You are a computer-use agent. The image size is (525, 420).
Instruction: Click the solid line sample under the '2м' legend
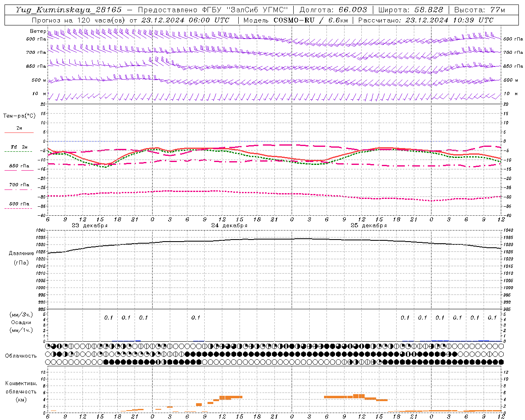click(19, 133)
